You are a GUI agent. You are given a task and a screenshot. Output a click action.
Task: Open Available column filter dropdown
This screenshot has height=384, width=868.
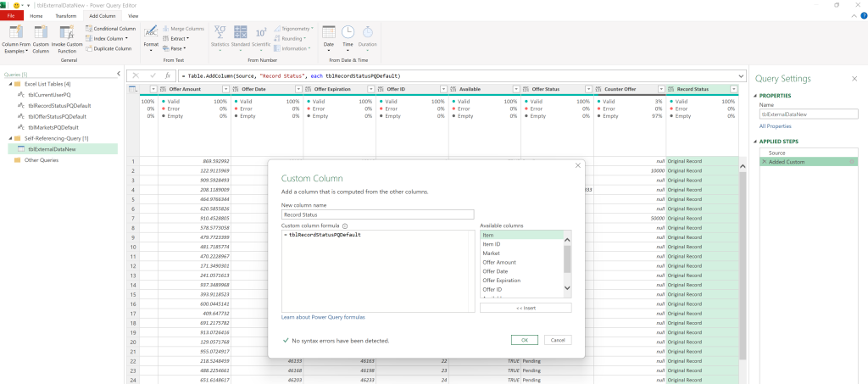point(516,89)
